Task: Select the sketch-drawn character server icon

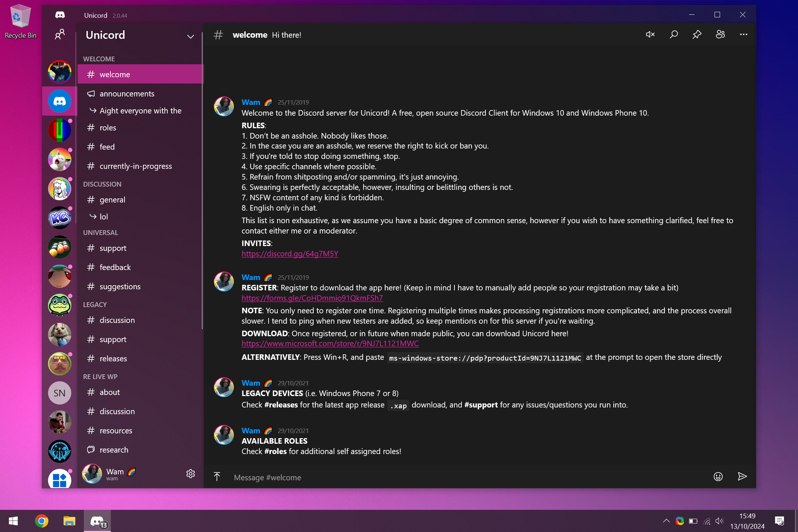Action: (x=59, y=188)
